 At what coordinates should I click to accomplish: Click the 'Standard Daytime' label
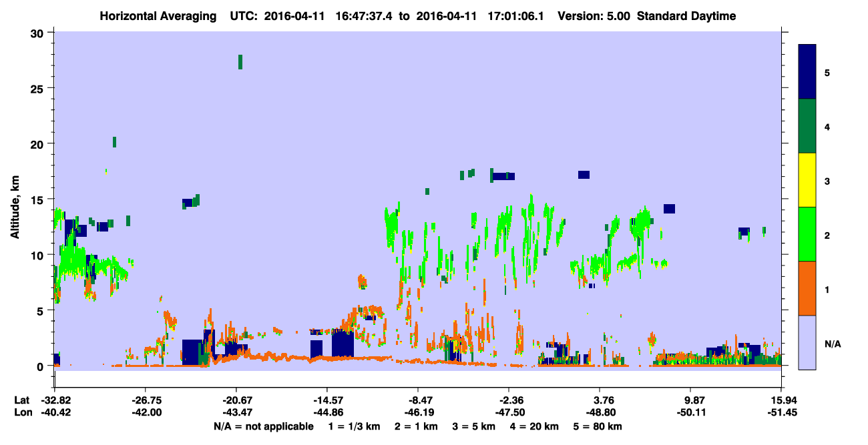point(686,16)
